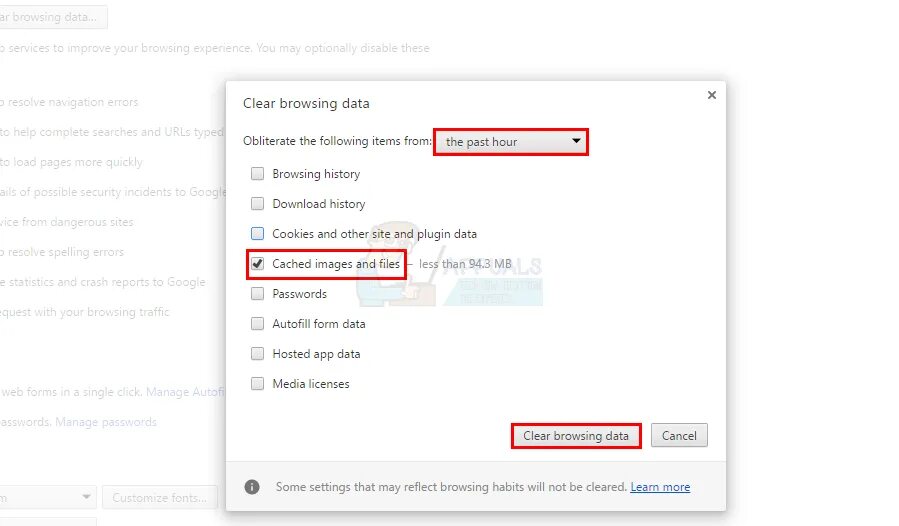Uncheck Cached images and files
This screenshot has width=899, height=526.
(x=257, y=264)
